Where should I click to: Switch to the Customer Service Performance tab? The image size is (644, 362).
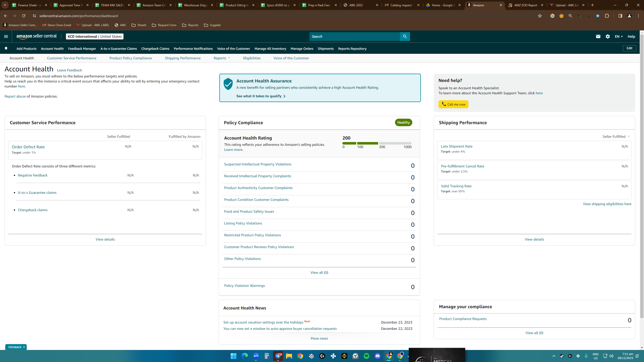(72, 58)
